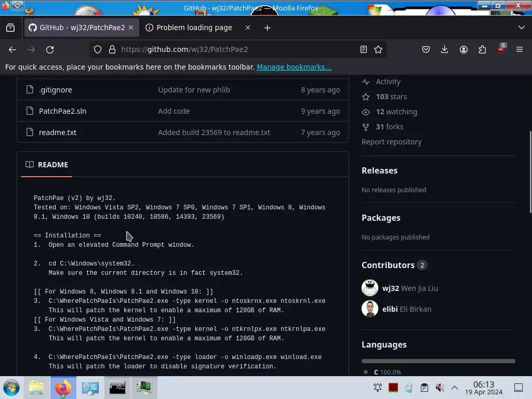Image resolution: width=532 pixels, height=399 pixels.
Task: Open wj32 contributor avatar
Action: [370, 288]
